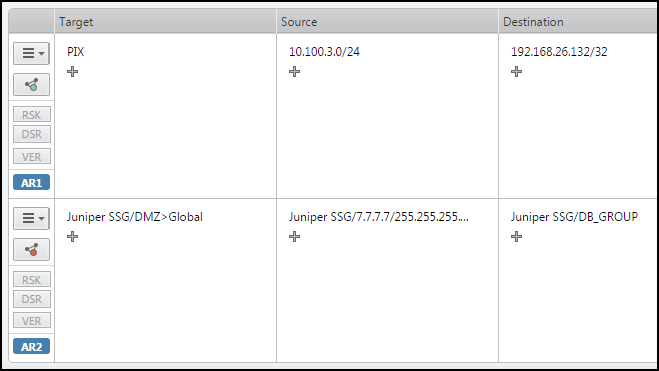Add a destination below Juniper SSG/DB_GROUP

click(x=516, y=237)
